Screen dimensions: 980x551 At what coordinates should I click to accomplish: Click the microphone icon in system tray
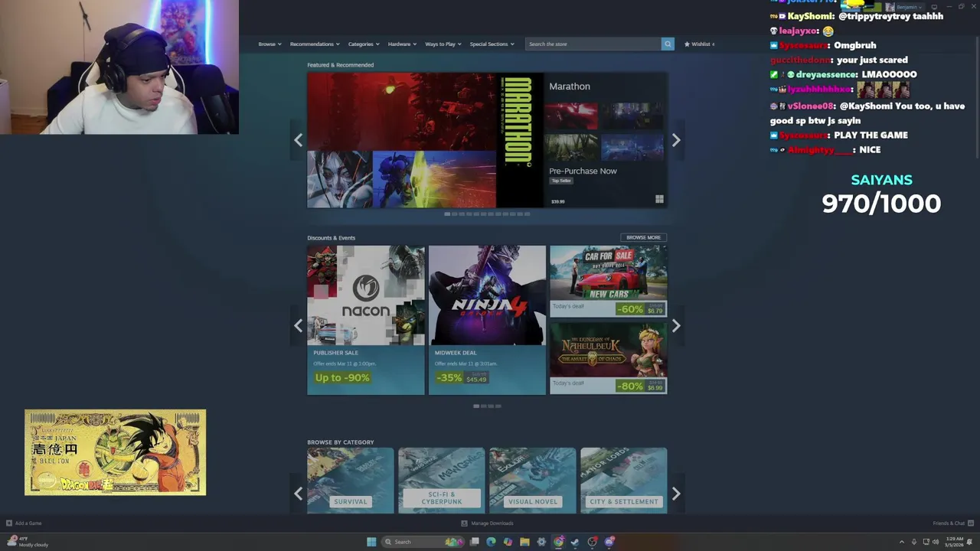[x=914, y=542]
